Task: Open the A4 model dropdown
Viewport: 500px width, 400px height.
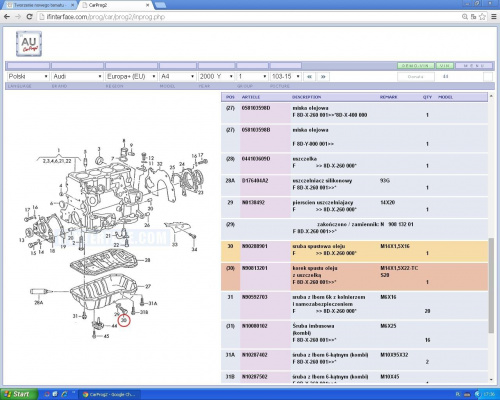Action: coord(177,77)
